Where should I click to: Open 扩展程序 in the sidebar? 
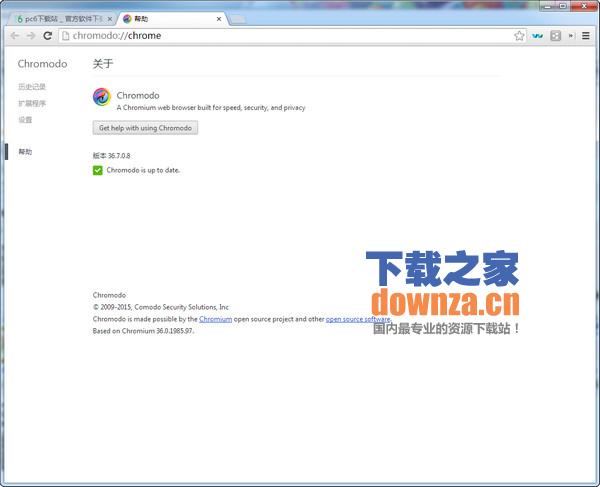[x=32, y=103]
